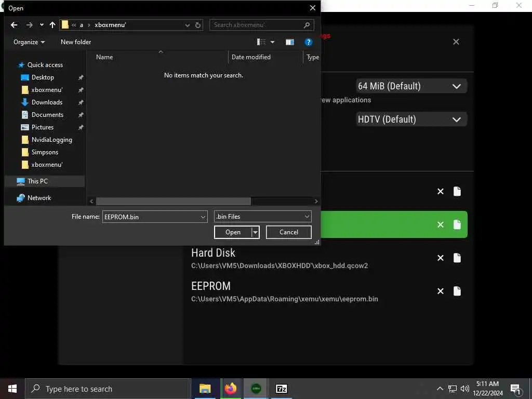Open Desktop in navigation pane
532x399 pixels.
click(x=43, y=77)
